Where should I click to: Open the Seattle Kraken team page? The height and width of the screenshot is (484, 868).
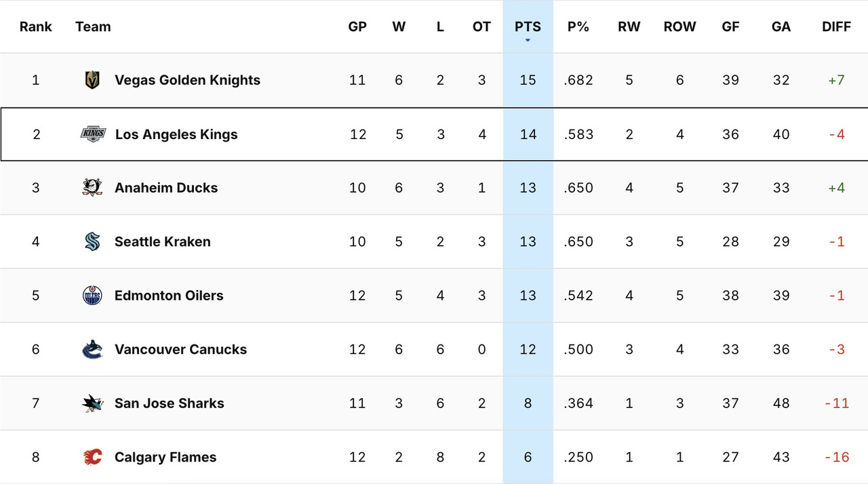click(162, 241)
